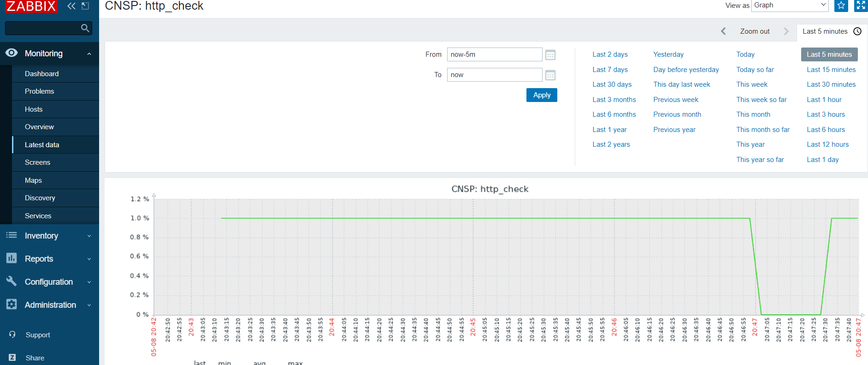
Task: Add graph to favourites star
Action: click(x=841, y=6)
